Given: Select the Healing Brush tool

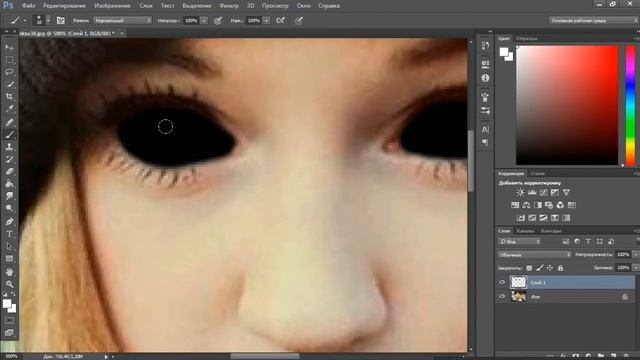Looking at the screenshot, I should tap(9, 122).
